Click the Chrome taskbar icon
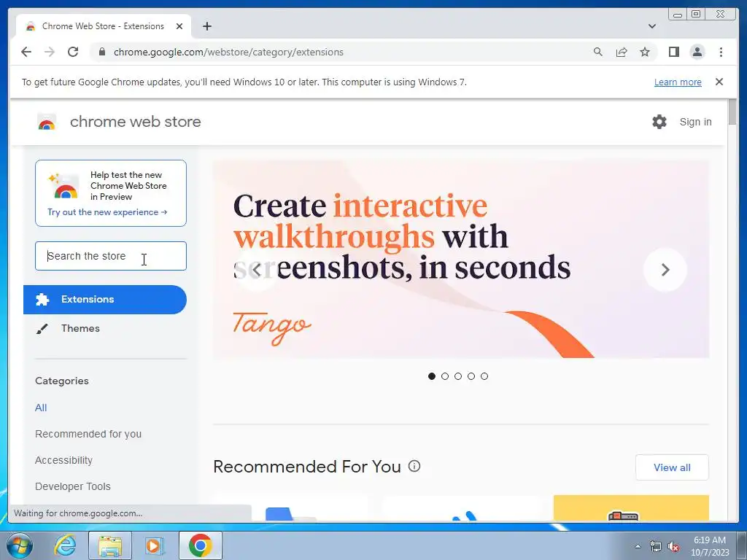The image size is (747, 560). pyautogui.click(x=201, y=545)
